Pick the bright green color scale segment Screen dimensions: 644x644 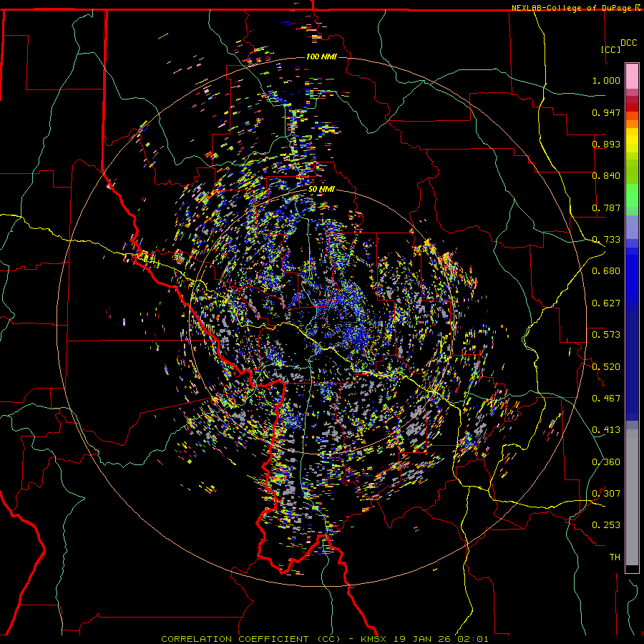click(x=632, y=195)
